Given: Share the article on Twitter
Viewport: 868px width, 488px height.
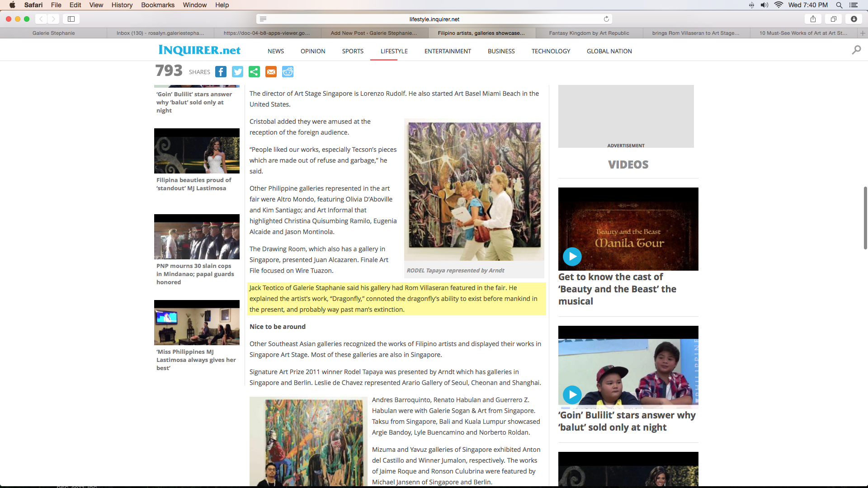Looking at the screenshot, I should pyautogui.click(x=237, y=71).
